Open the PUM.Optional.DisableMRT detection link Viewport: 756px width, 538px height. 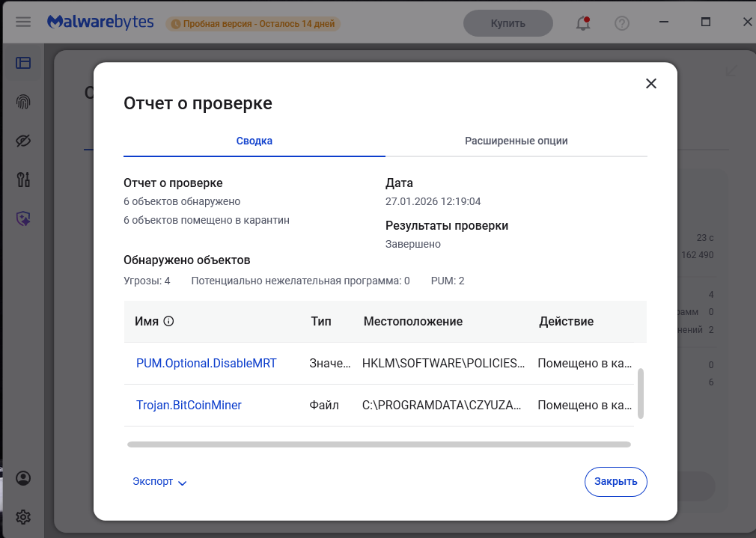tap(207, 364)
